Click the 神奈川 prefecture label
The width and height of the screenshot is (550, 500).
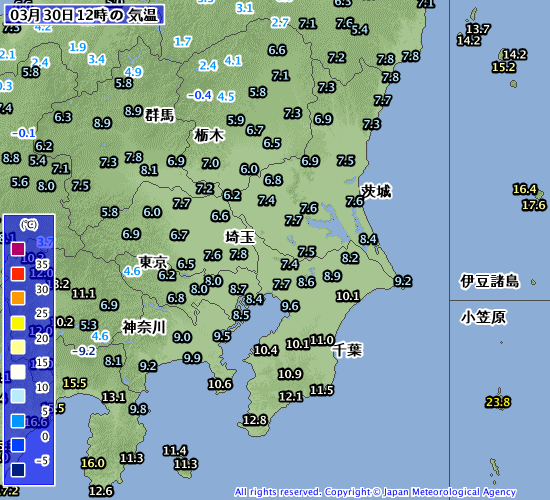[144, 327]
